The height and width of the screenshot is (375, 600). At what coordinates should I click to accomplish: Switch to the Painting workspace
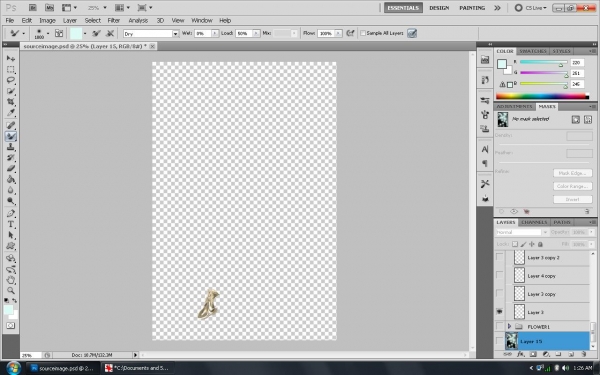coord(472,8)
